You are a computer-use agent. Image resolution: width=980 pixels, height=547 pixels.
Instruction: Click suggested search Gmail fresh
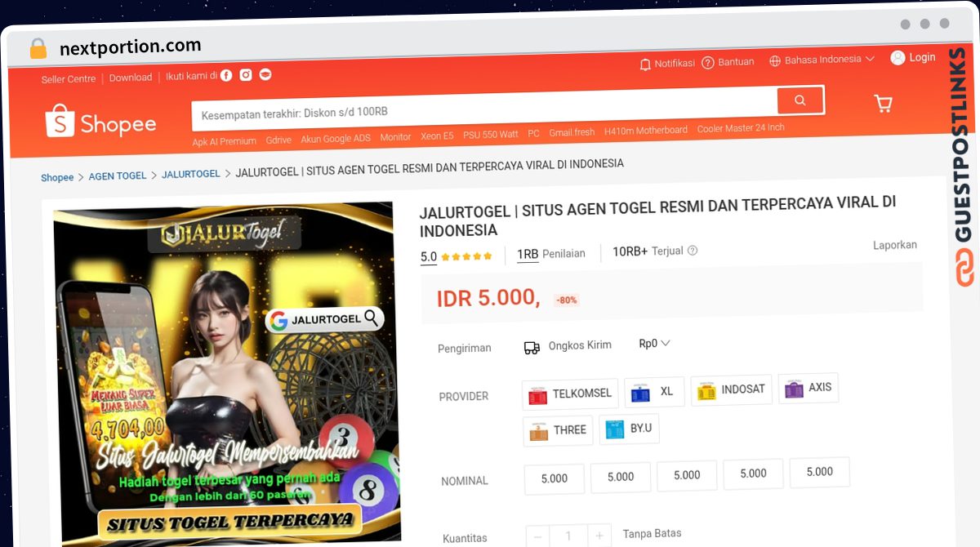pos(572,132)
